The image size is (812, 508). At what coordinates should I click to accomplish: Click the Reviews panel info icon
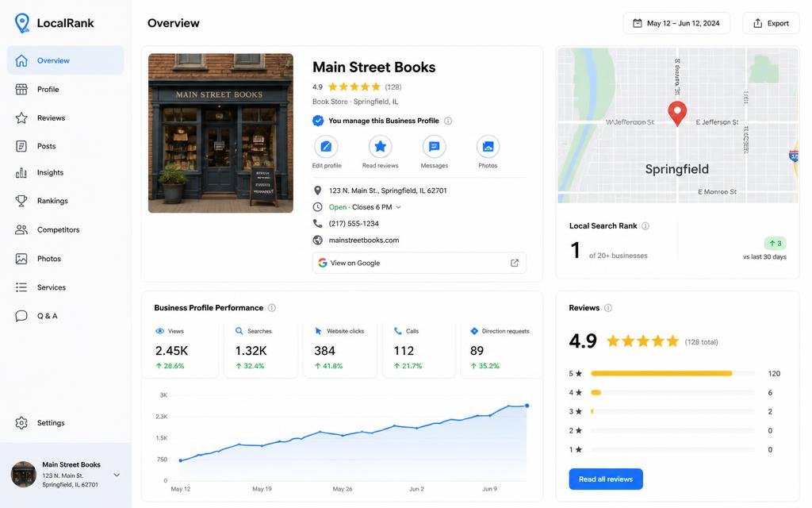pyautogui.click(x=608, y=308)
